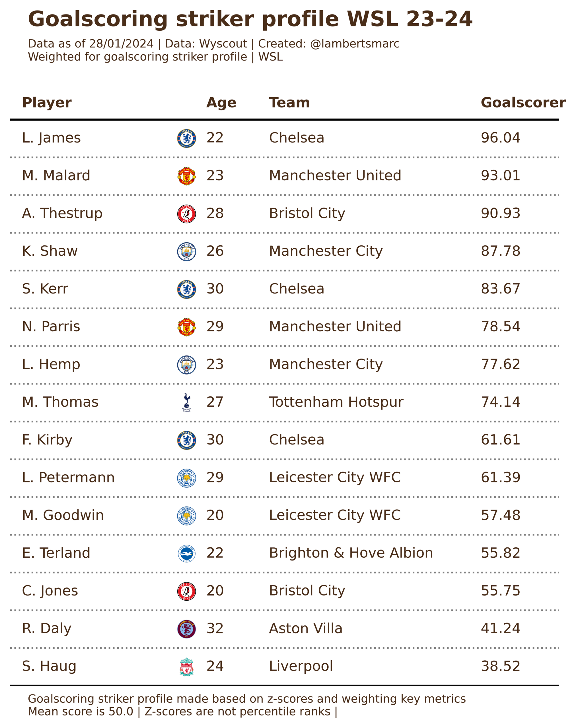
Task: Click N. Parris's score 78.54
Action: coord(501,326)
